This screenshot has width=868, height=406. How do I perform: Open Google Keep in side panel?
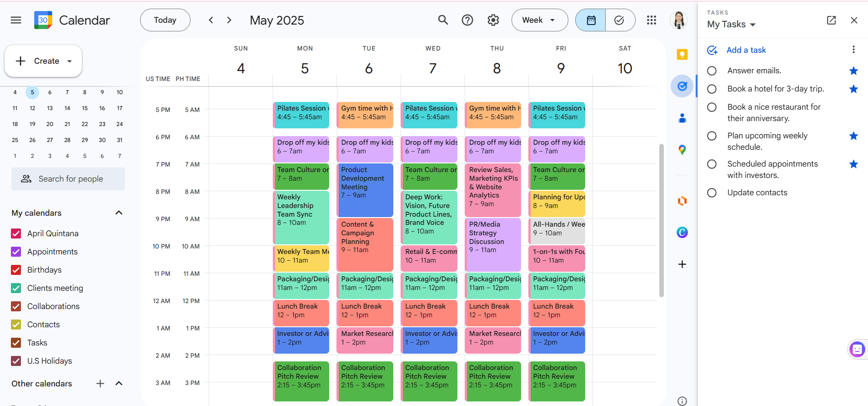pyautogui.click(x=682, y=55)
